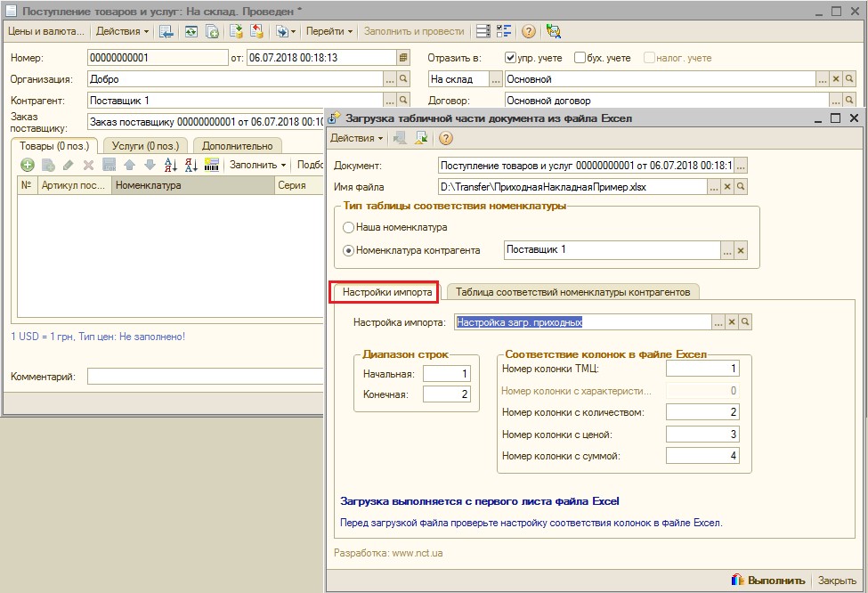Open the selector '...' for Настройка импорта
The width and height of the screenshot is (868, 593).
[x=718, y=322]
